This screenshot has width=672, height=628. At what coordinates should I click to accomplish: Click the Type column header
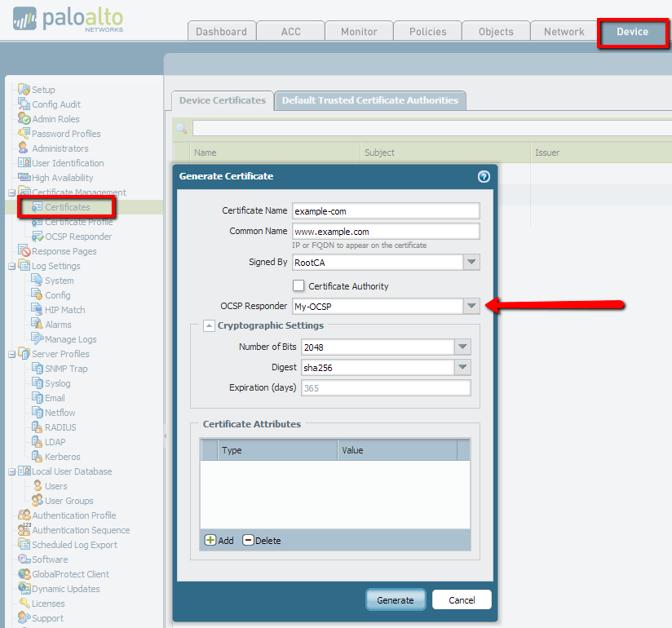pyautogui.click(x=278, y=450)
